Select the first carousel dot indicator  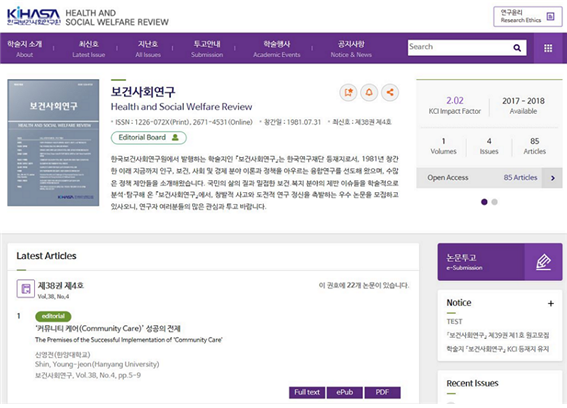[484, 202]
